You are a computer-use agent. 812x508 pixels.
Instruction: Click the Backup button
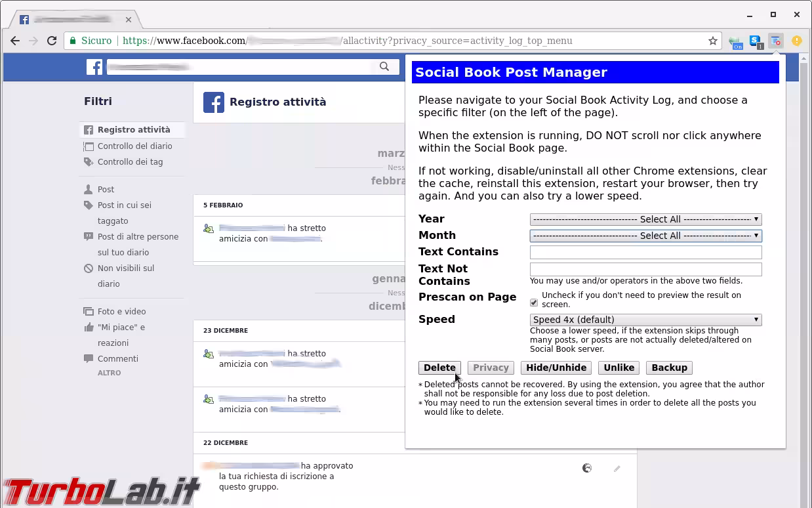669,368
